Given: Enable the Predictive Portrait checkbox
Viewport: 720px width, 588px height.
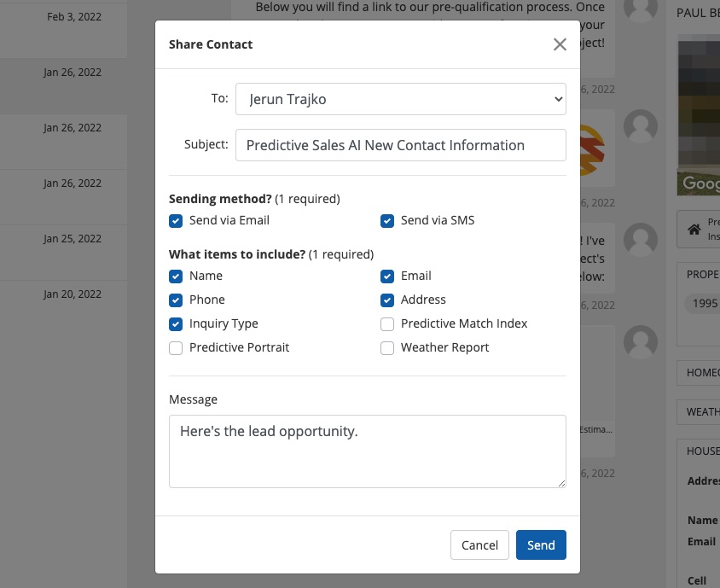Looking at the screenshot, I should (x=176, y=347).
